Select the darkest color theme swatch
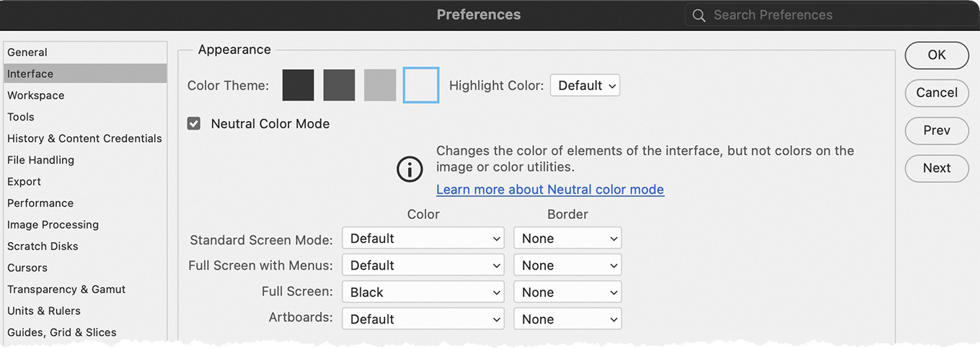Viewport: 980px width, 348px height. coord(299,85)
